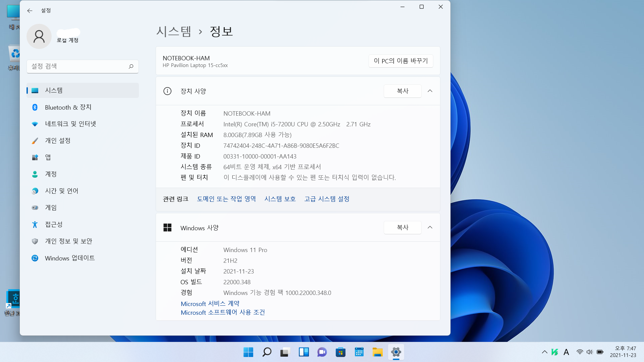
Task: Click the HP Pavilion Laptop 15-cc5xx model text
Action: point(195,65)
